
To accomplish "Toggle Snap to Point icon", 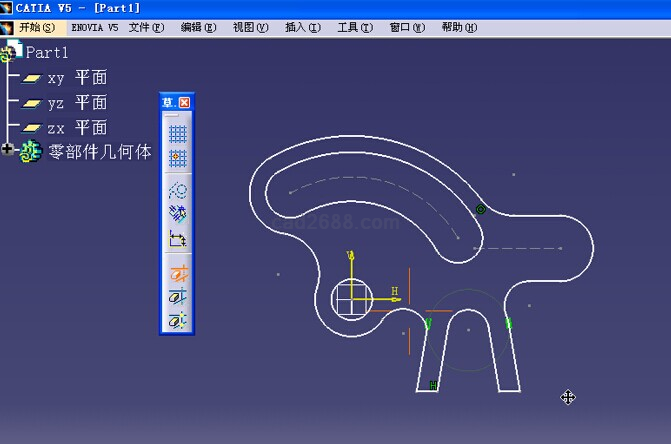I will tap(177, 157).
